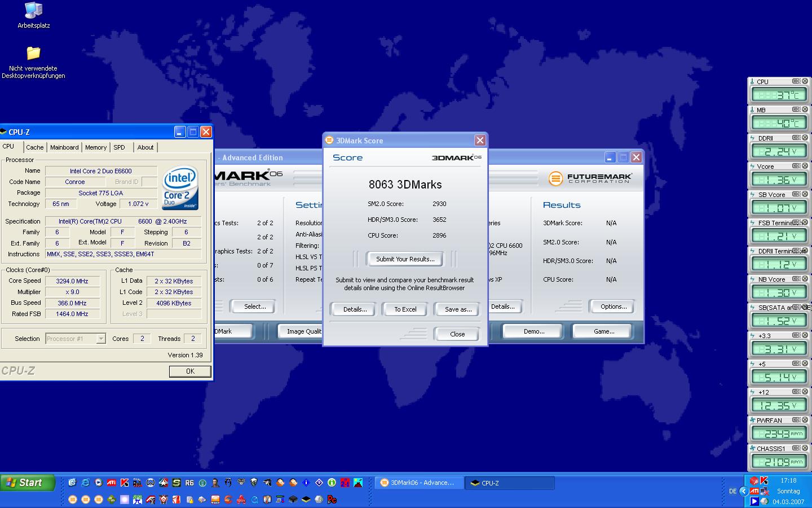Open the first orange 3DMark shortcut in bottom row

click(73, 500)
